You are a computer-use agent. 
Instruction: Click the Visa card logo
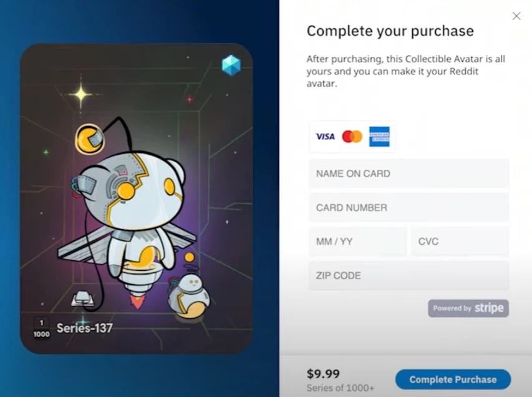click(325, 137)
